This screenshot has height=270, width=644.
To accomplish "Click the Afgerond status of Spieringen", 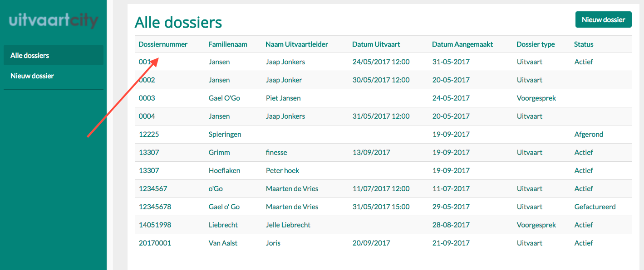I will pos(589,134).
